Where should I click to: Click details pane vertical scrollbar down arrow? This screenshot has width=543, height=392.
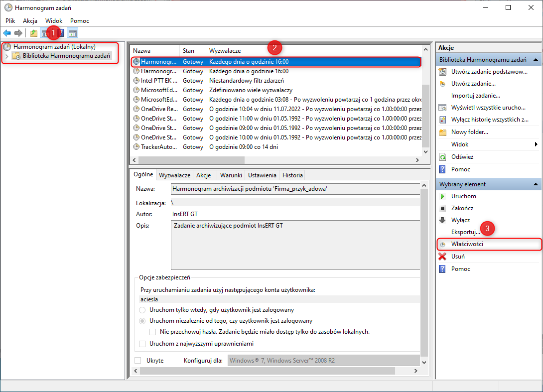(424, 362)
